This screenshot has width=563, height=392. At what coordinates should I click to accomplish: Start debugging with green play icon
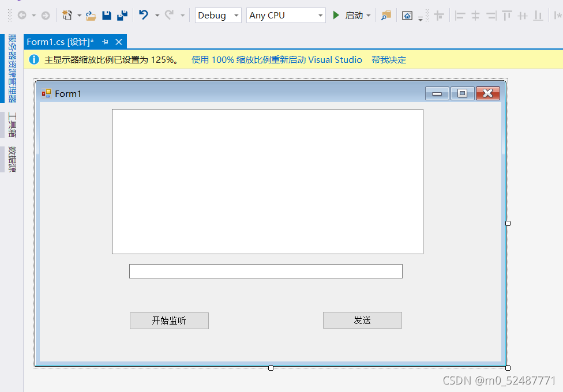point(336,15)
